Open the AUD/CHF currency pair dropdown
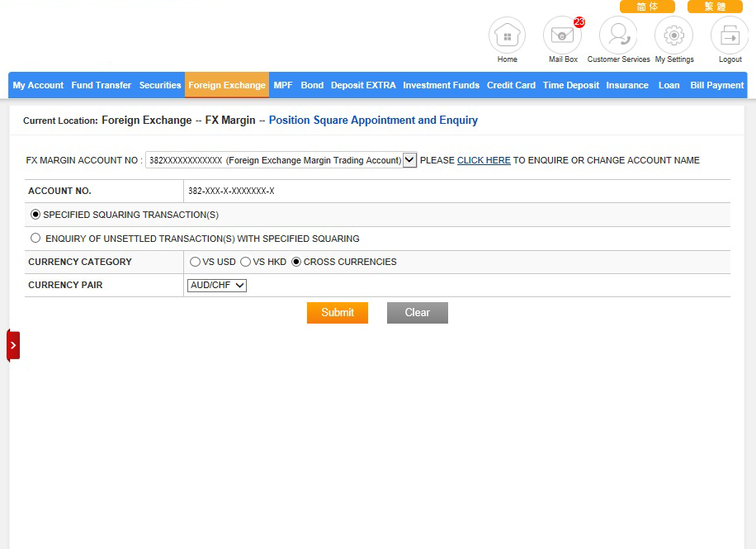Screen dimensions: 756x549 217,286
